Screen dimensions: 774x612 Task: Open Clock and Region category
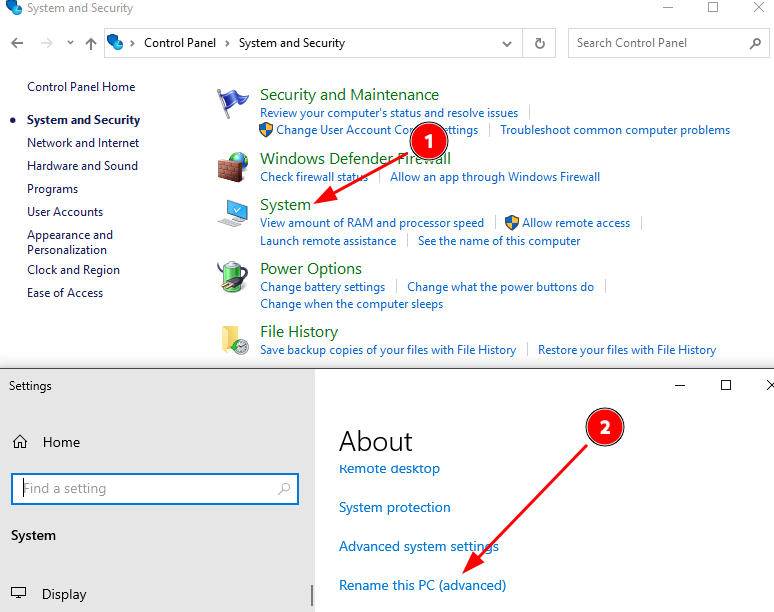tap(74, 270)
